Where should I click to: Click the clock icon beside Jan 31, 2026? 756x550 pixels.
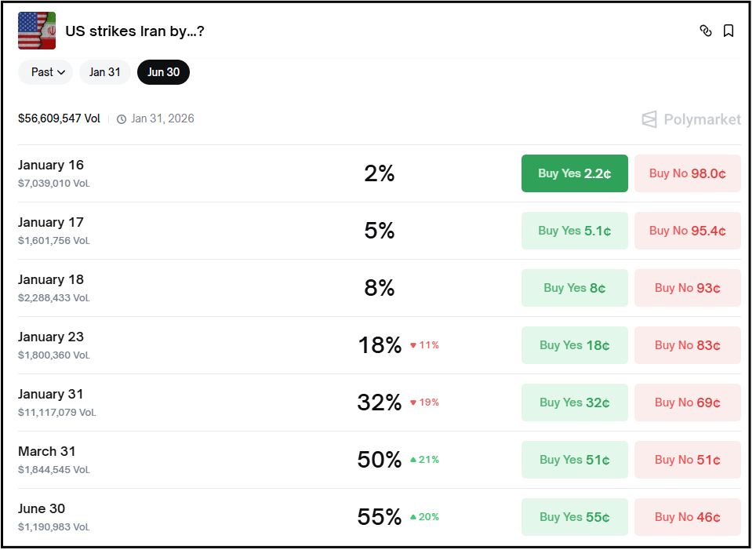(x=122, y=119)
